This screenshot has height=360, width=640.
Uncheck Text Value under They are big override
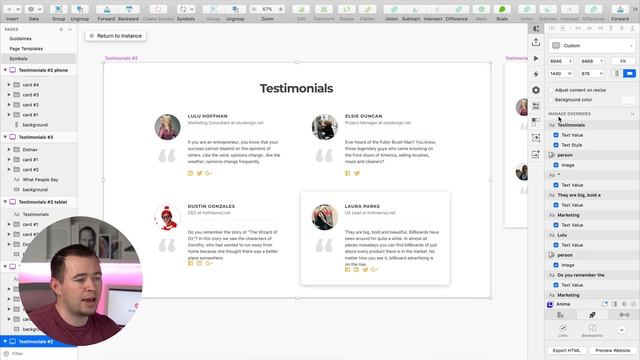tap(556, 205)
